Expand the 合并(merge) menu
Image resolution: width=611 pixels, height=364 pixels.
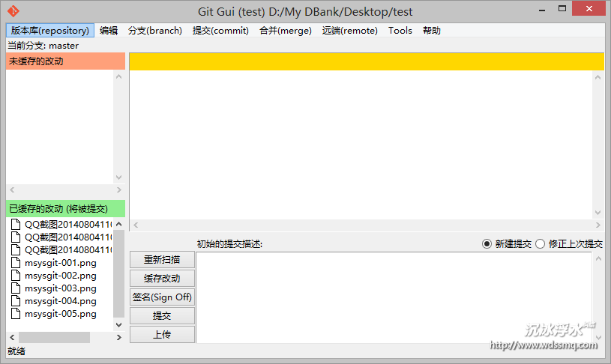pyautogui.click(x=285, y=31)
